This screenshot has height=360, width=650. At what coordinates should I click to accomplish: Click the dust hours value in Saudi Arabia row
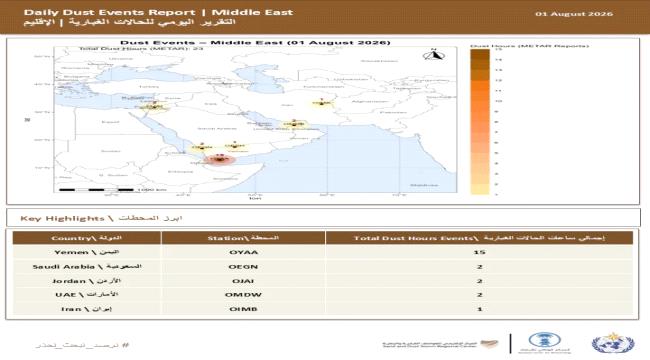point(479,267)
